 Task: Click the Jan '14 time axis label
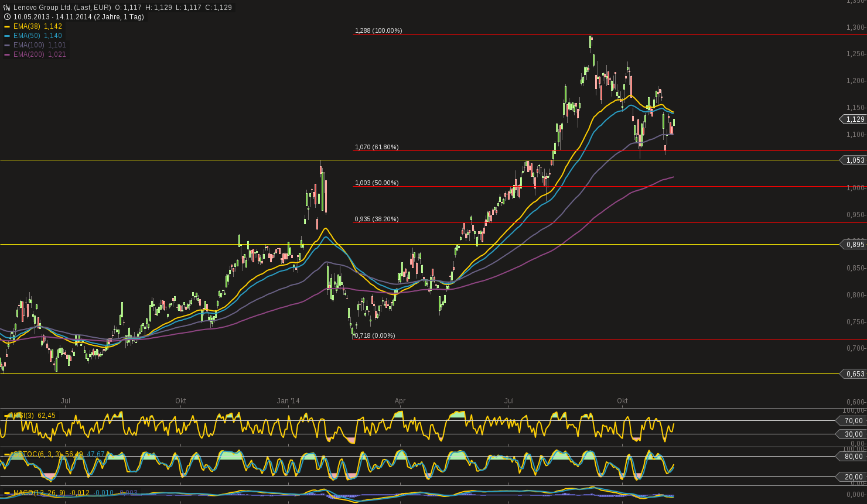click(288, 401)
